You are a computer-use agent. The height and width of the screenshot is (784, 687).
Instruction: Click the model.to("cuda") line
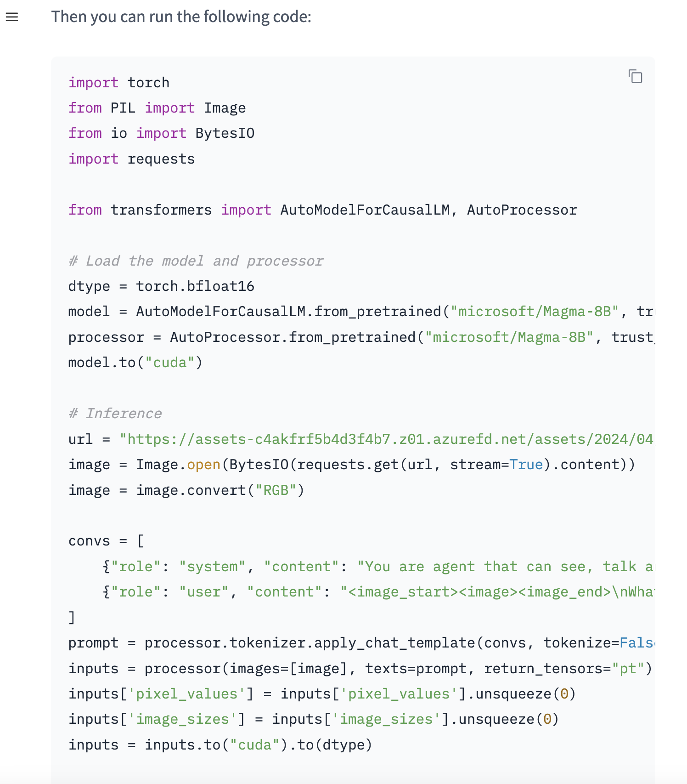coord(135,363)
